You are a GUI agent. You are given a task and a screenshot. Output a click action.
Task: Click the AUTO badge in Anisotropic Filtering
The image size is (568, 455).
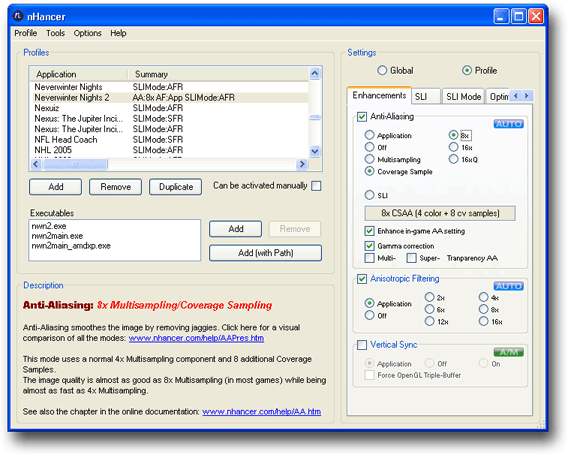pos(509,286)
